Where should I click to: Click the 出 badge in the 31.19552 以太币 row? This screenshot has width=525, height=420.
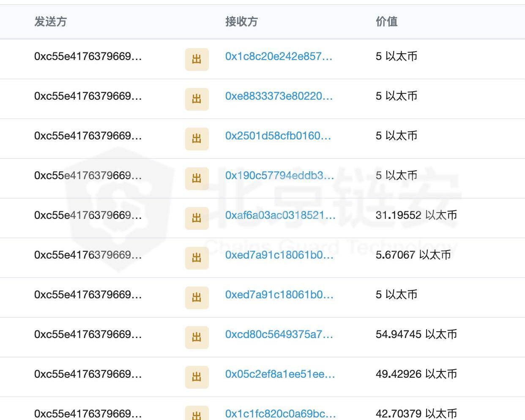197,218
